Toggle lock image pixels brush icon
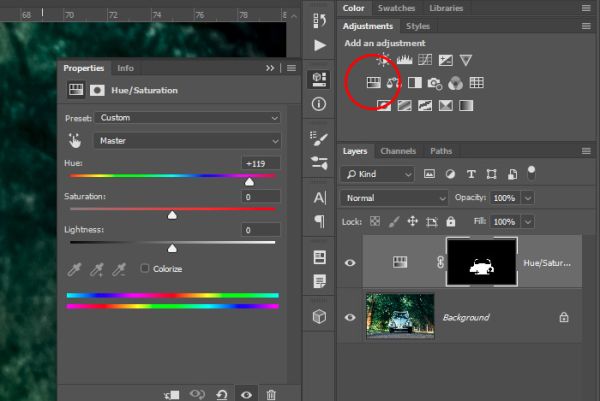 point(394,222)
